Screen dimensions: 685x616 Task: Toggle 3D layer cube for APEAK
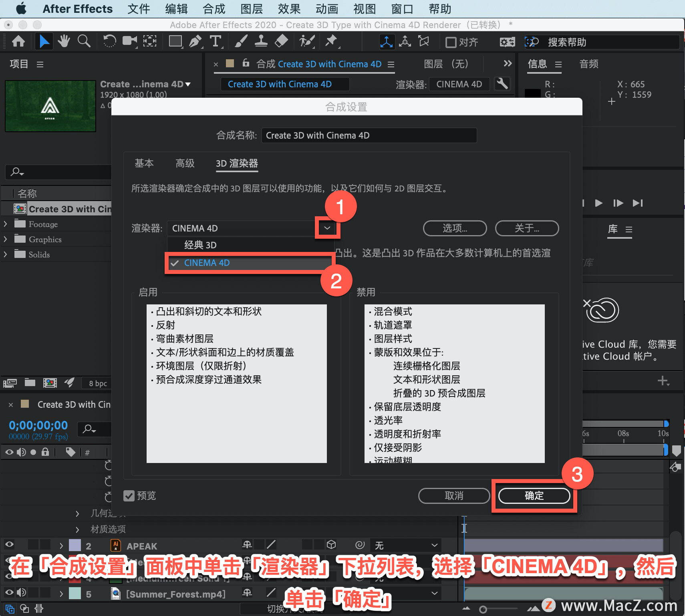pyautogui.click(x=331, y=544)
